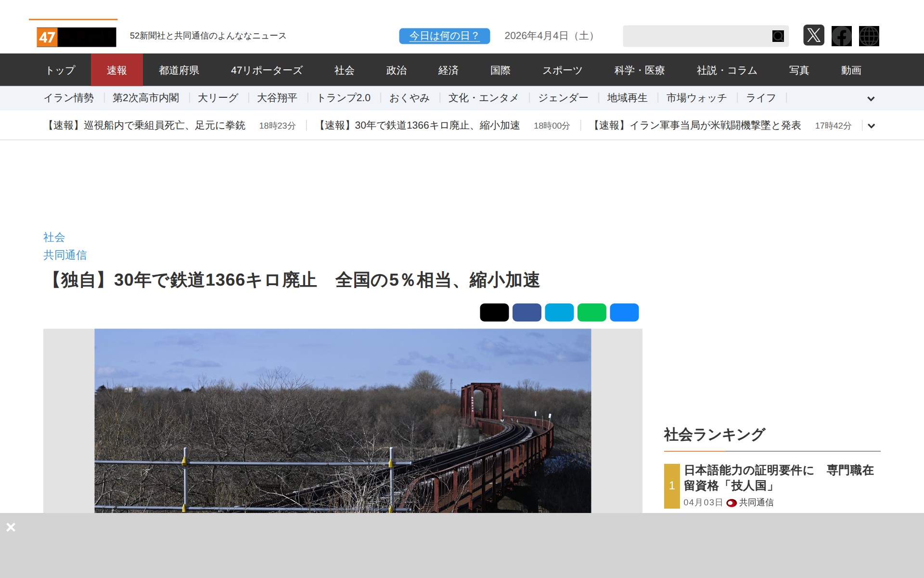Share the article on Facebook

(x=526, y=312)
